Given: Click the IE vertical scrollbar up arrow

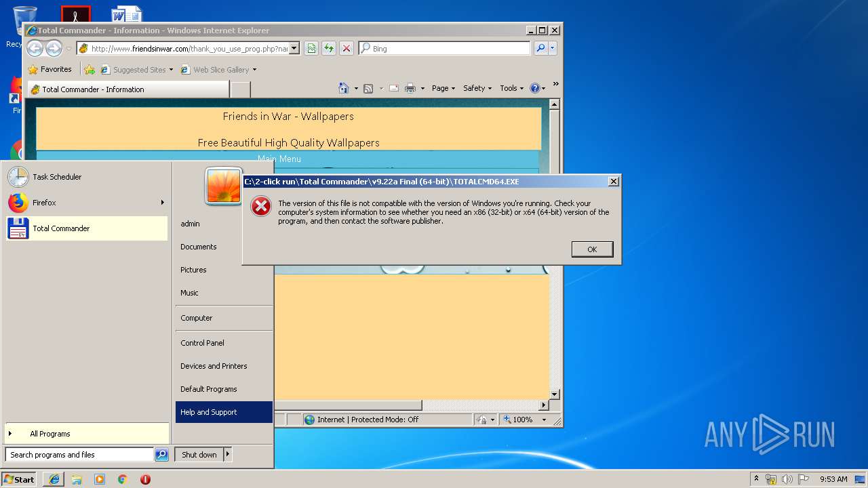Looking at the screenshot, I should coord(554,104).
